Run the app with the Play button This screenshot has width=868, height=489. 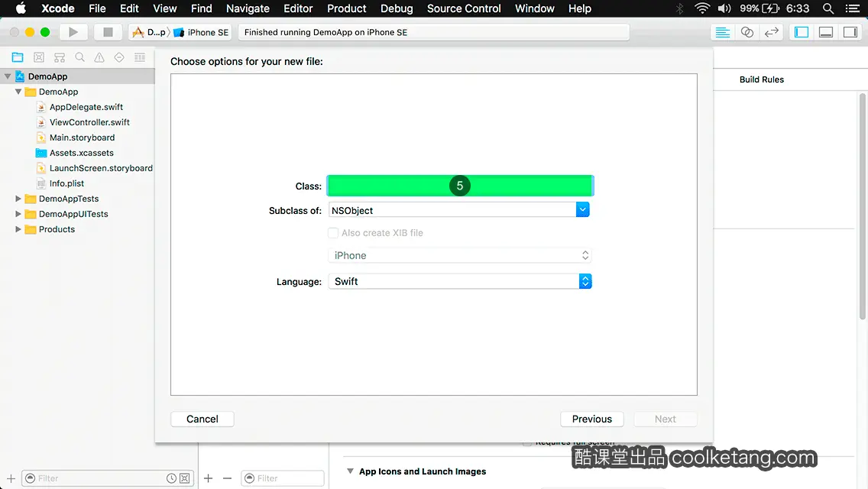73,32
